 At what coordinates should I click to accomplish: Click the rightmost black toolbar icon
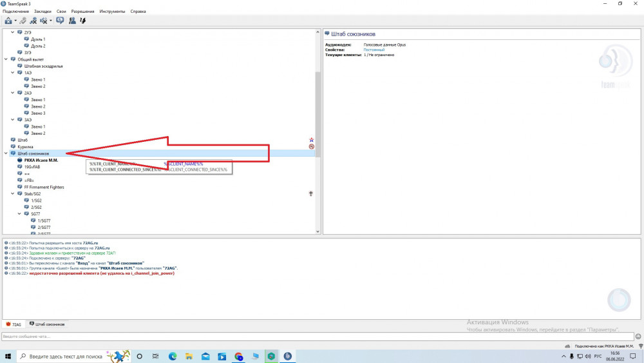82,21
